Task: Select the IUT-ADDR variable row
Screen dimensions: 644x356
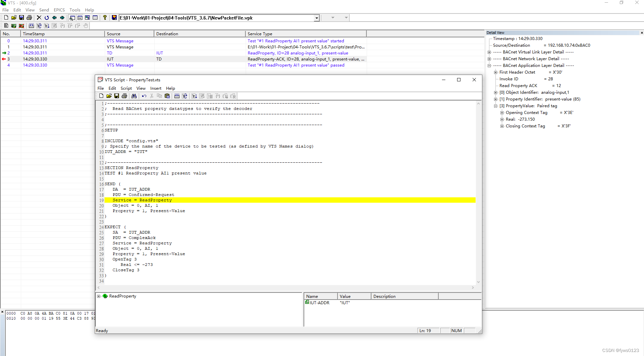Action: [393, 303]
